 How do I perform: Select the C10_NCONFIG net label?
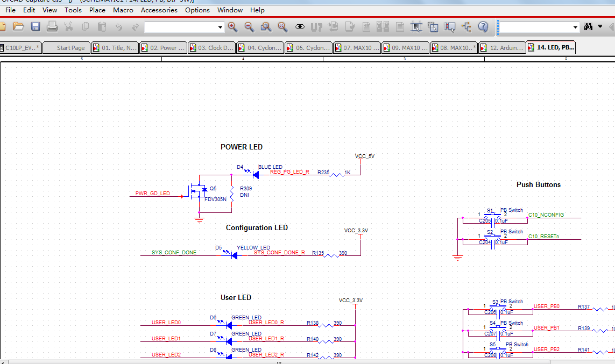(x=546, y=215)
